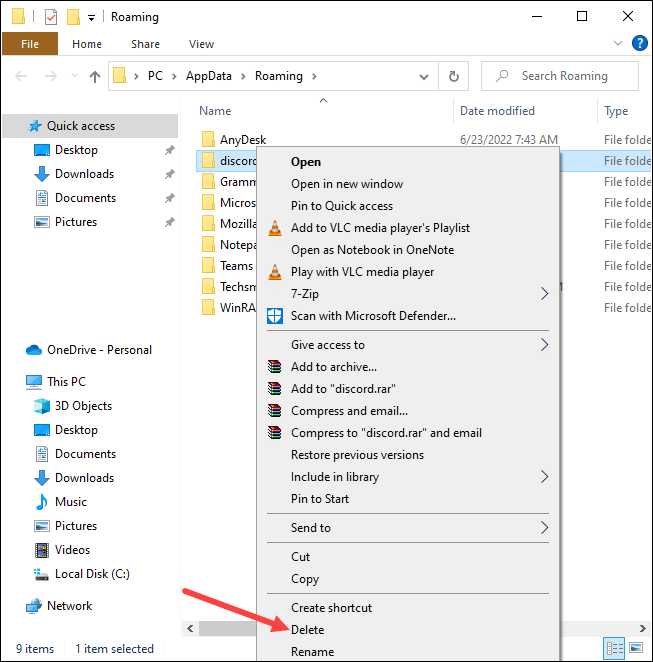The width and height of the screenshot is (653, 662).
Task: Choose Open in the context menu
Action: point(306,162)
